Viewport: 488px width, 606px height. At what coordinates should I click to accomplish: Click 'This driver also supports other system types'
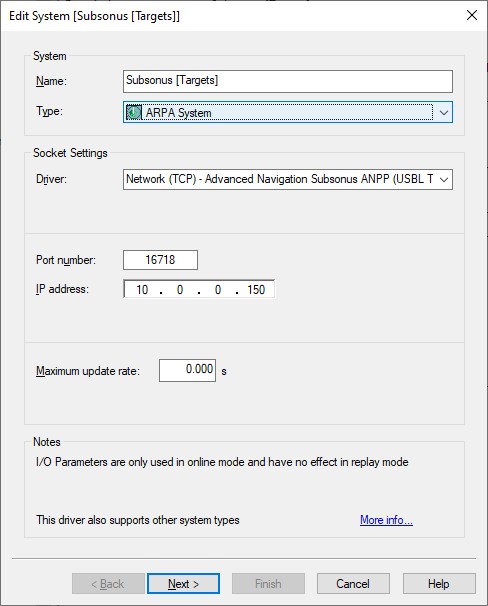138,520
